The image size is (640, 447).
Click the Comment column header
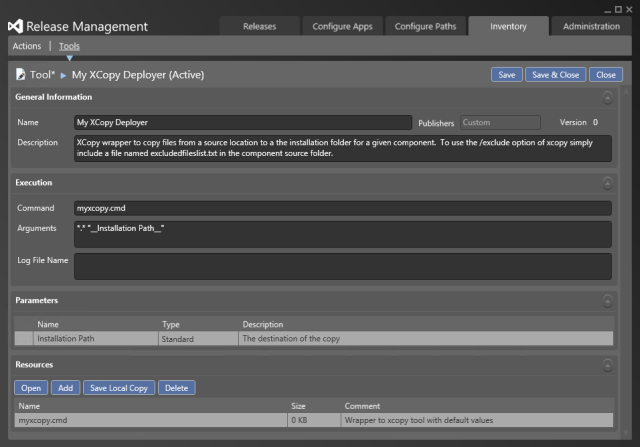(362, 406)
